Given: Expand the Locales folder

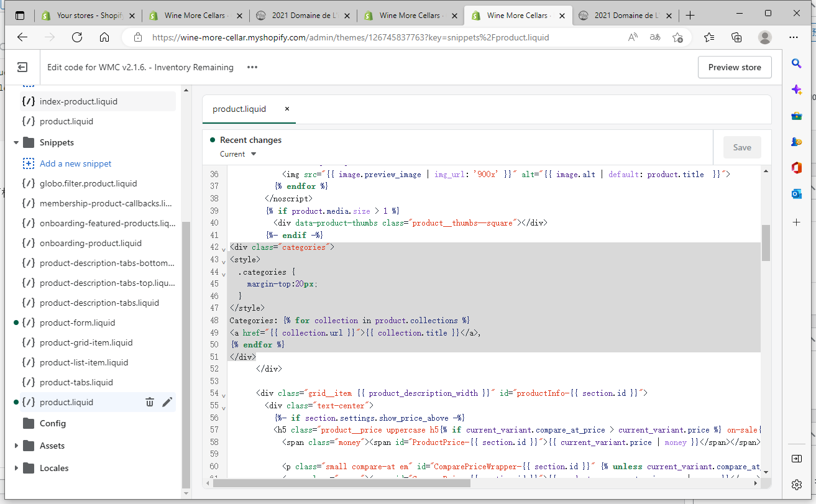Looking at the screenshot, I should tap(16, 468).
